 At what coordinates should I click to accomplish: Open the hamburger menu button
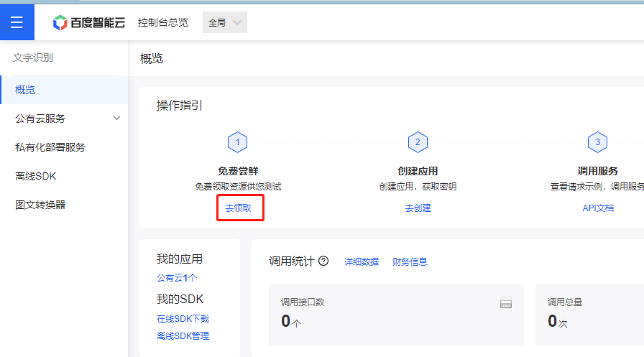click(x=17, y=22)
